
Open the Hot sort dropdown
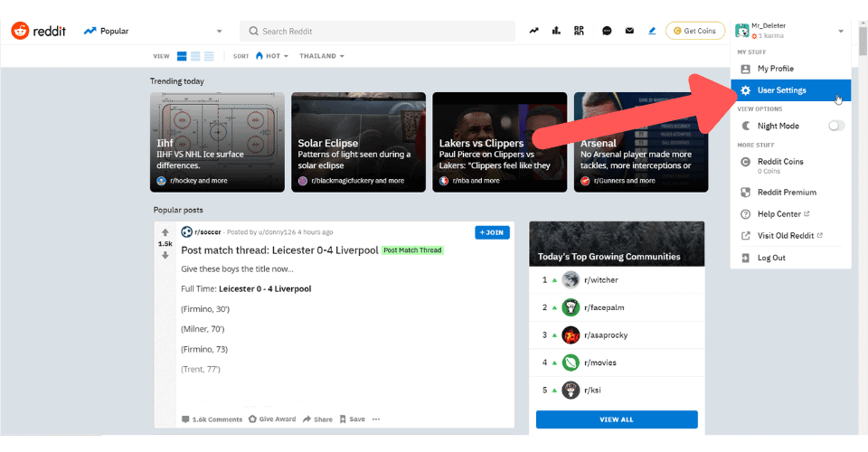pos(272,56)
